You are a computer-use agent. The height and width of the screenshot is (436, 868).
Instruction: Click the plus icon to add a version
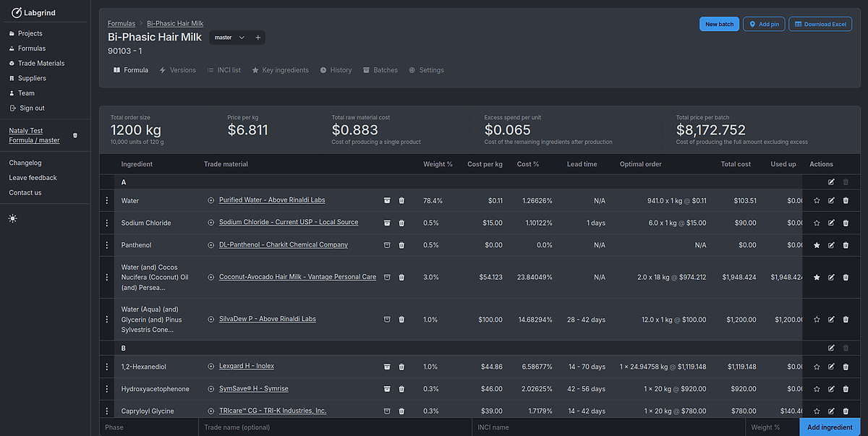(258, 37)
